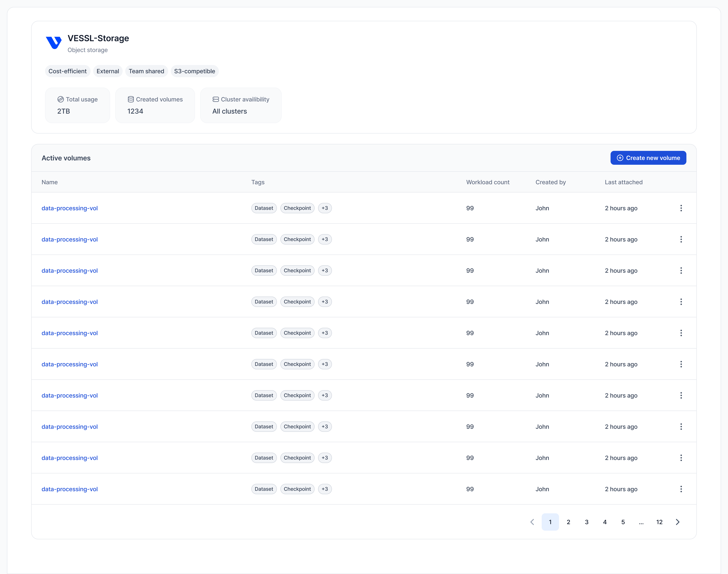
Task: Expand the +3 tags in the sixth volume row
Action: (325, 364)
